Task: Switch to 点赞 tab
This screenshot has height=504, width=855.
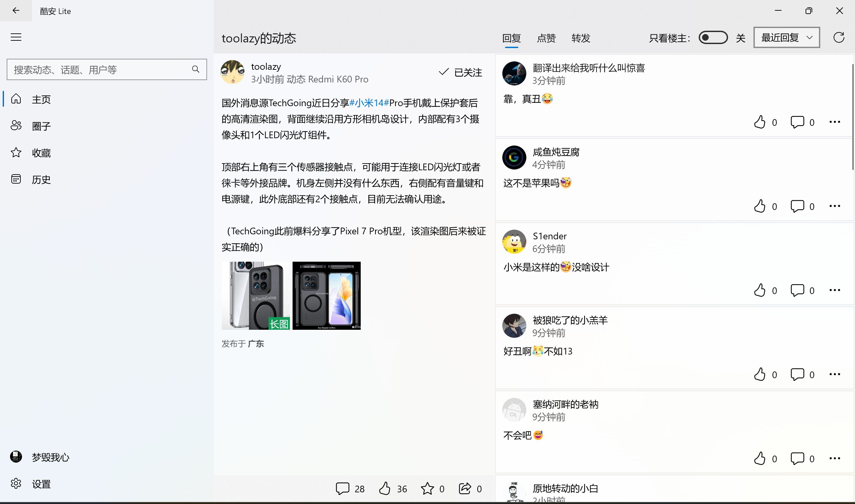Action: click(546, 38)
